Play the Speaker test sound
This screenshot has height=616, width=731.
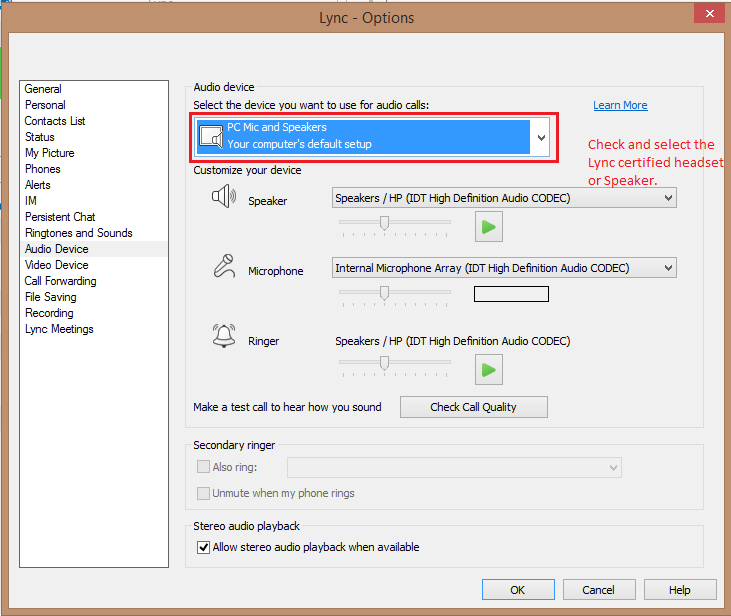(x=489, y=227)
